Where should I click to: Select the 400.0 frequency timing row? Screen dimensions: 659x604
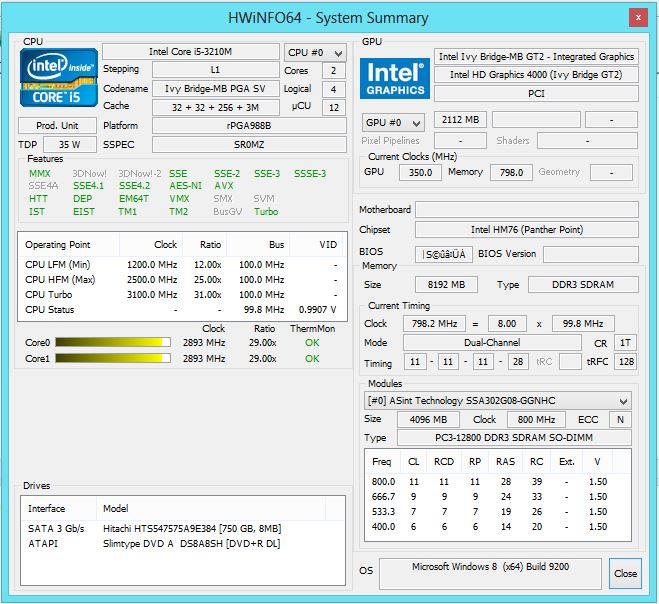pos(498,527)
